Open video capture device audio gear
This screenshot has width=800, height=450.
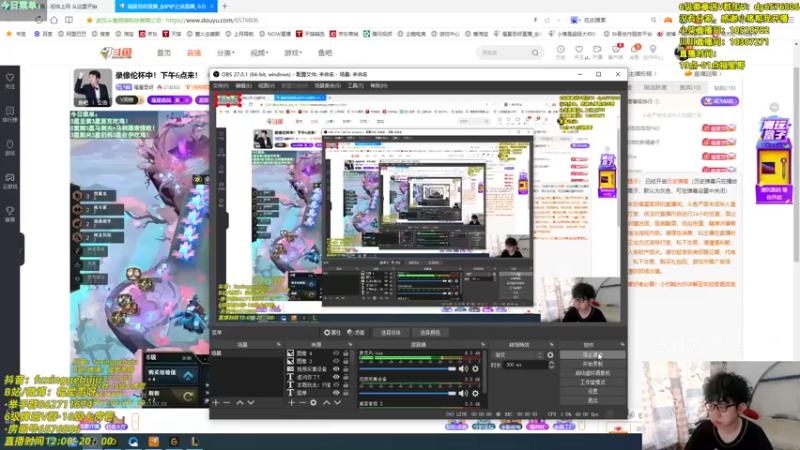pyautogui.click(x=475, y=393)
